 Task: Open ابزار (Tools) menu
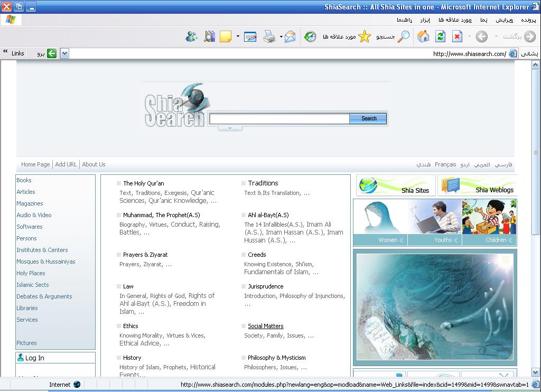tap(425, 20)
